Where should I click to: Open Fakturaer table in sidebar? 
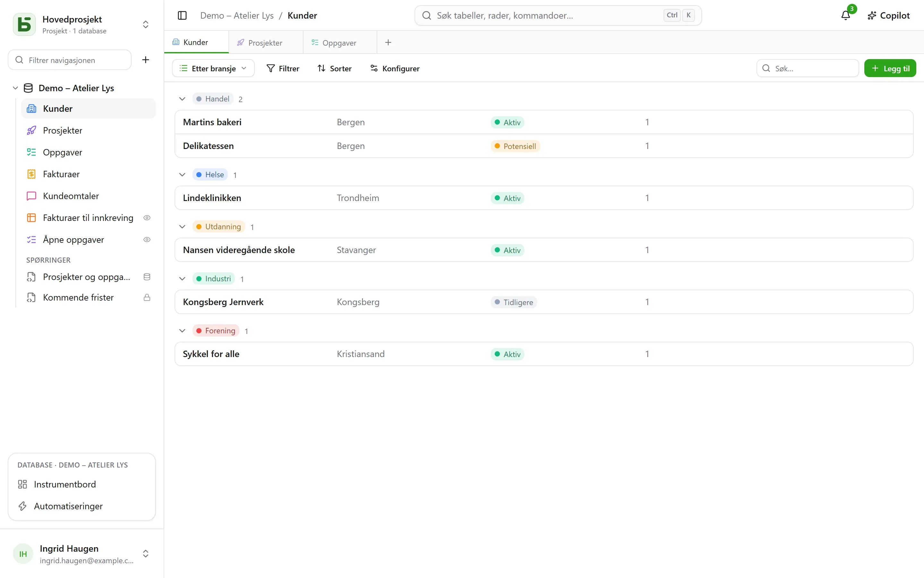point(89,174)
